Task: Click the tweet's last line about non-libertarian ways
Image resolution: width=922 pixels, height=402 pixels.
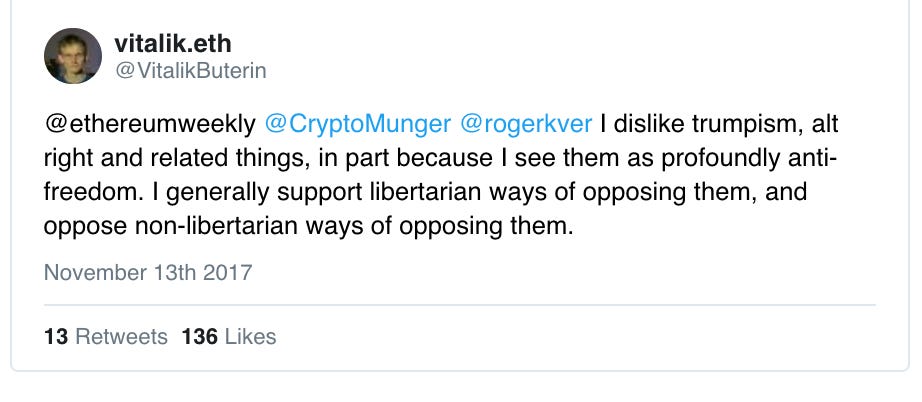Action: click(308, 227)
